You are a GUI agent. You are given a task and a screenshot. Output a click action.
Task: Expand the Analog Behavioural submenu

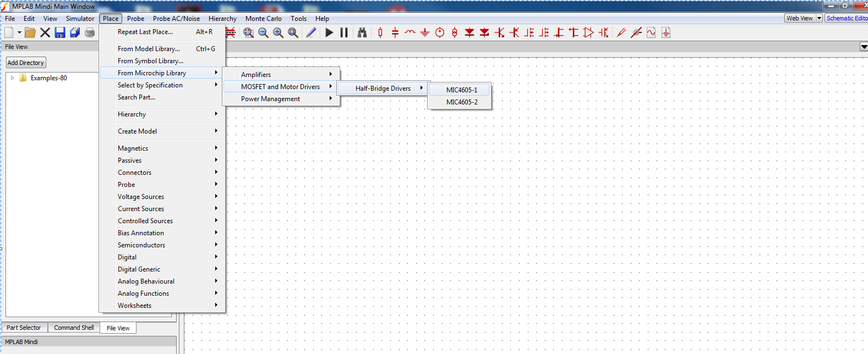162,281
